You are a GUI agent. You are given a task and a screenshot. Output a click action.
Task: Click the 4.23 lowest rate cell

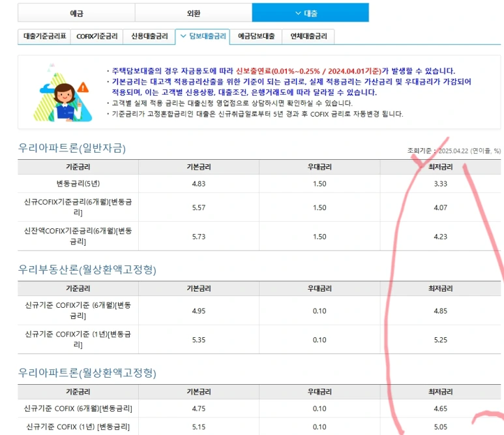click(x=440, y=237)
